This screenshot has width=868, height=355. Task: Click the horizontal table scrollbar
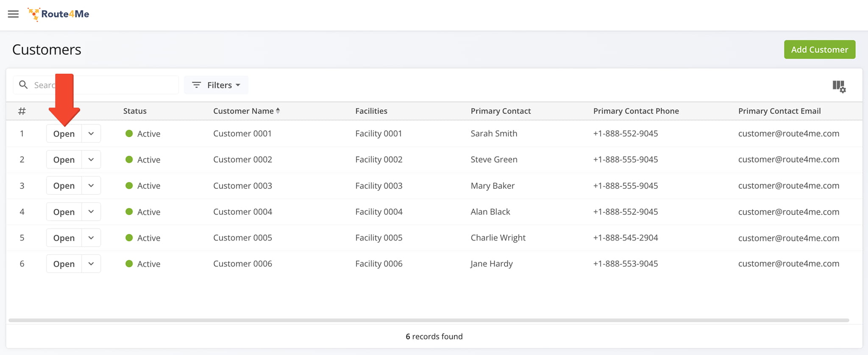click(x=428, y=320)
